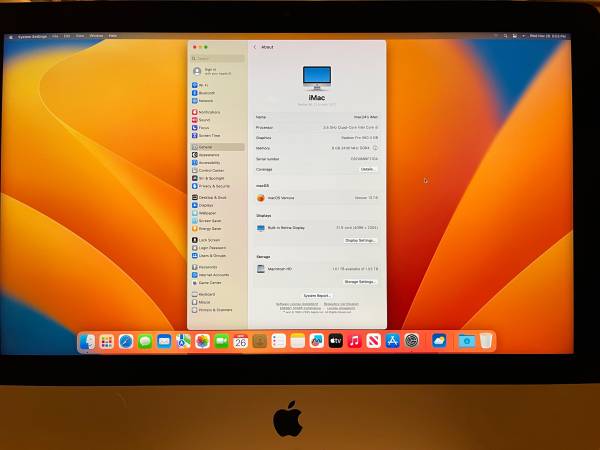Select Lock Screen in sidebar
The width and height of the screenshot is (600, 450).
click(209, 240)
